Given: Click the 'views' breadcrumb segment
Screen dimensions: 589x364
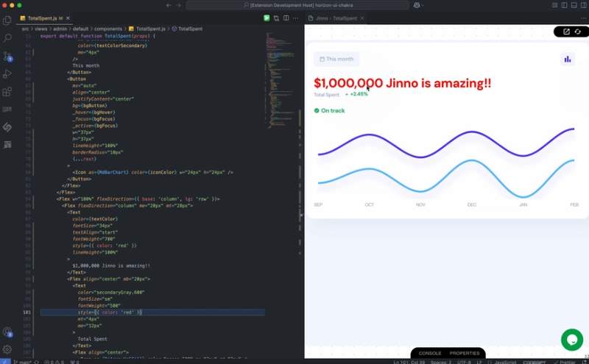Looking at the screenshot, I should click(x=41, y=29).
